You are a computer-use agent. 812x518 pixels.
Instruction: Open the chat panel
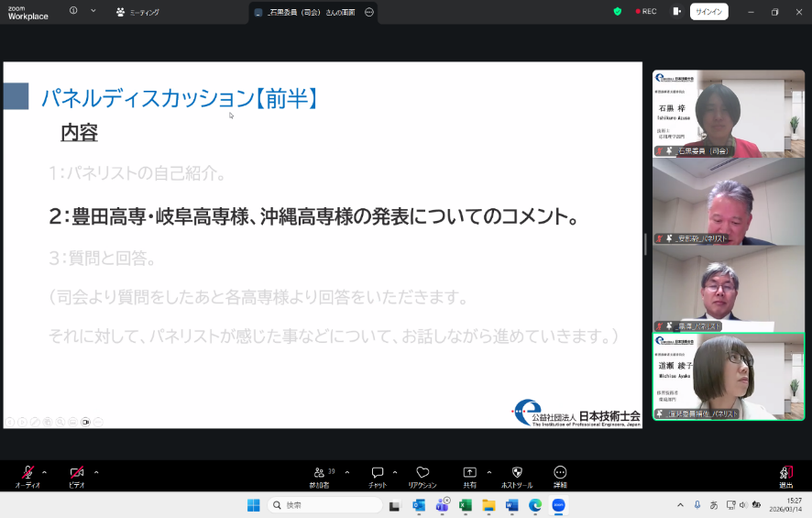click(377, 475)
